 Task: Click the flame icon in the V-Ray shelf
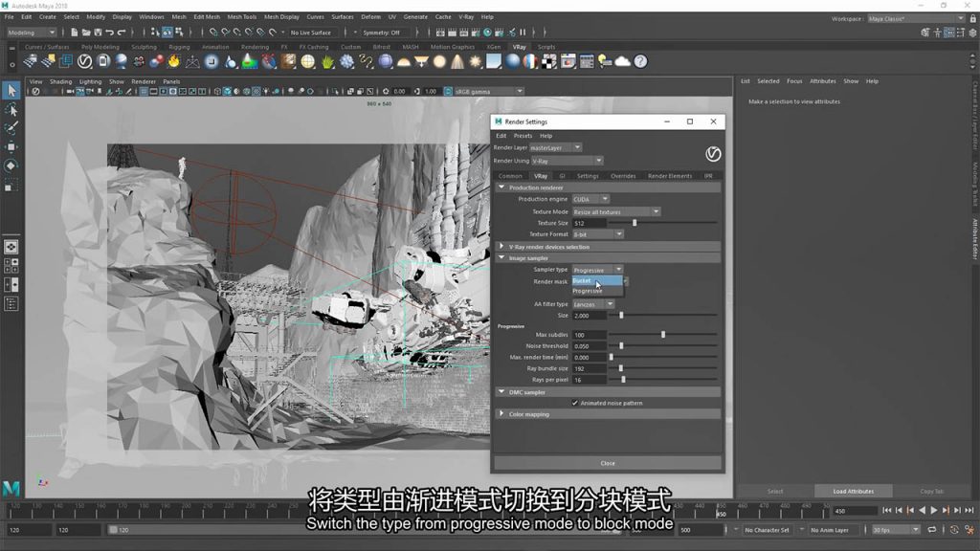tap(174, 61)
